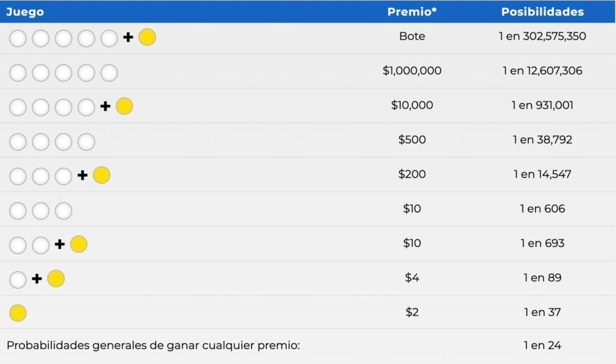Click 'Probabilidades generales de ganar cualquier premio' text

[153, 346]
